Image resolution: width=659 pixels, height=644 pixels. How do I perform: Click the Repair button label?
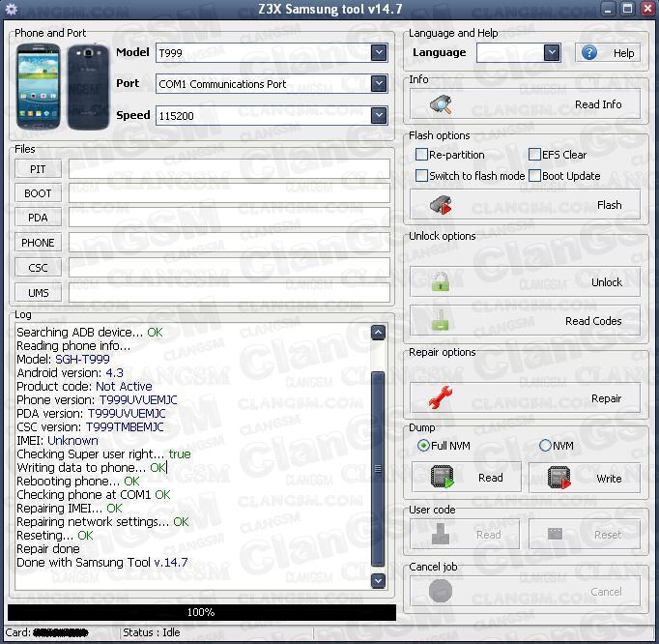(606, 398)
